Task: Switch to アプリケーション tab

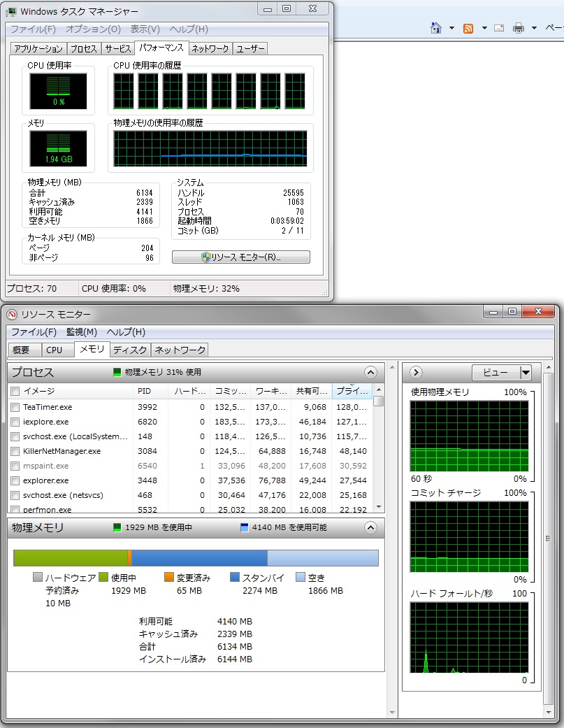Action: pos(38,49)
